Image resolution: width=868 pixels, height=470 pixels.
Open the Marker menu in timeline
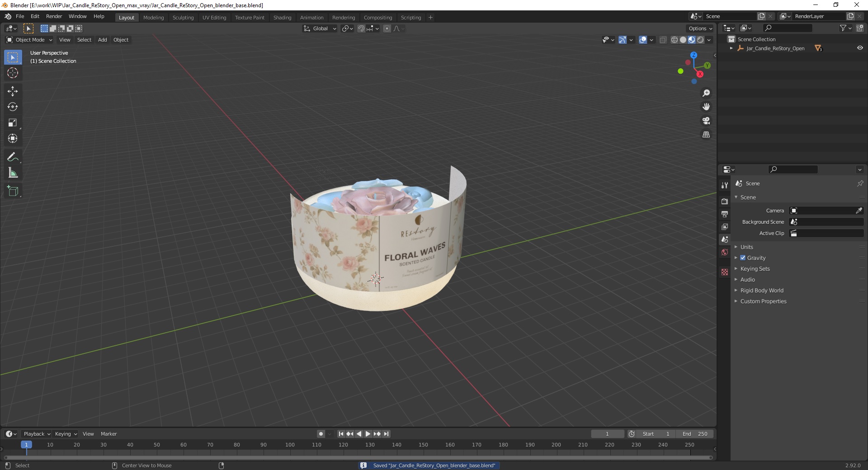click(108, 434)
